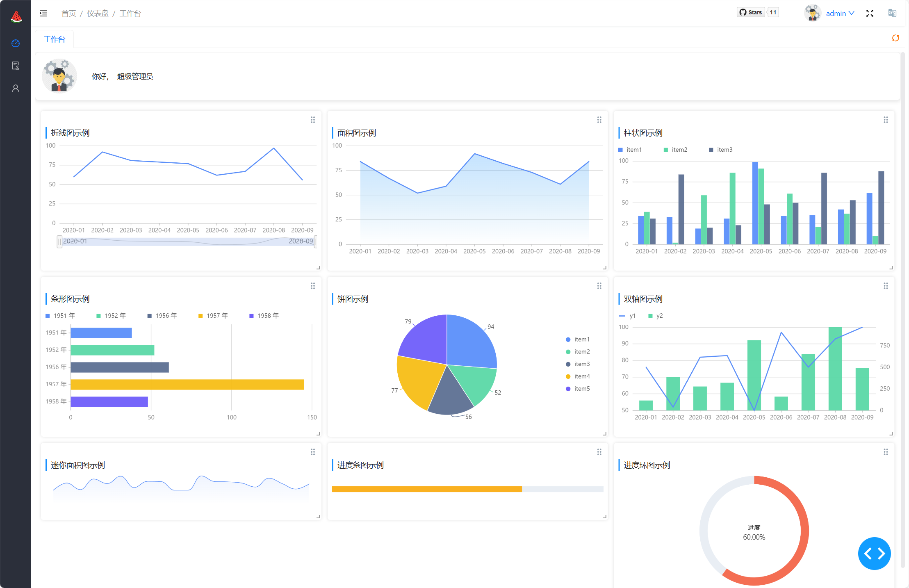Screen dimensions: 909x588
Task: Toggle the y2 legend in the dual-axis chart
Action: click(655, 316)
